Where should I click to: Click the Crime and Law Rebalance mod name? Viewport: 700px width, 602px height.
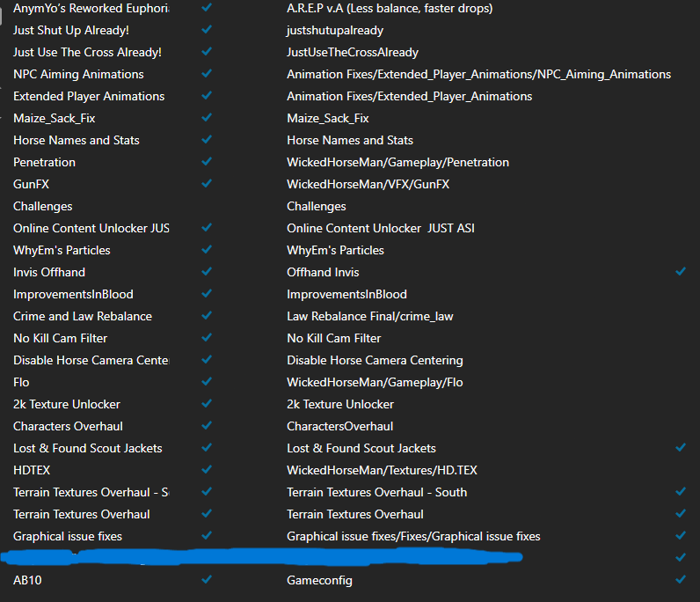point(83,316)
